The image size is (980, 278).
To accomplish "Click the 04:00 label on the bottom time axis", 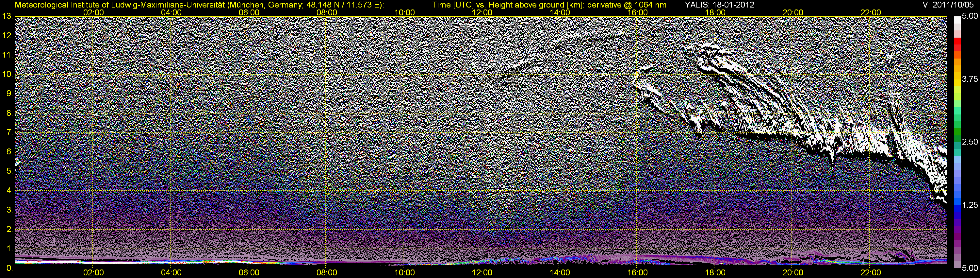I will pyautogui.click(x=171, y=273).
